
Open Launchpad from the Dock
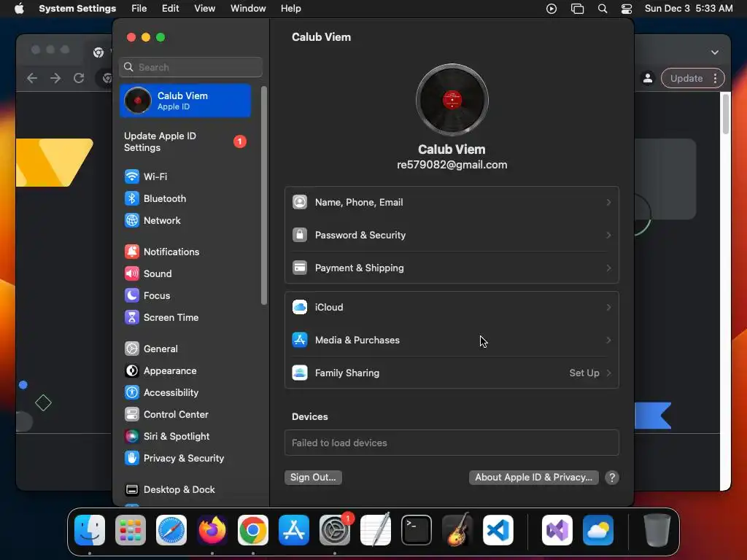tap(131, 530)
